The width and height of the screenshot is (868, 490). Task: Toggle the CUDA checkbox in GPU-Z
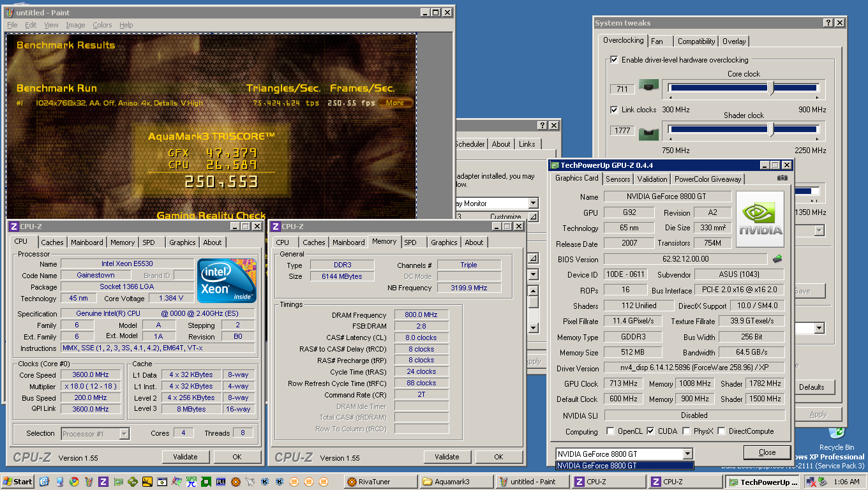pyautogui.click(x=650, y=431)
